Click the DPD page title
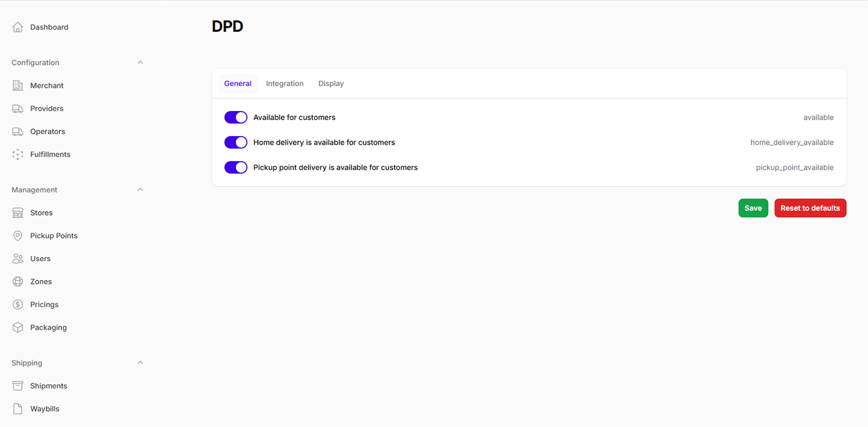868x427 pixels. pos(227,26)
